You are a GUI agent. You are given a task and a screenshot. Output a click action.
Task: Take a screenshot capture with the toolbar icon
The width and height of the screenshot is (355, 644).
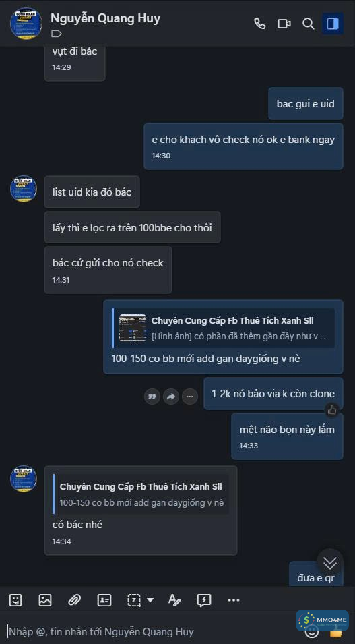134,600
